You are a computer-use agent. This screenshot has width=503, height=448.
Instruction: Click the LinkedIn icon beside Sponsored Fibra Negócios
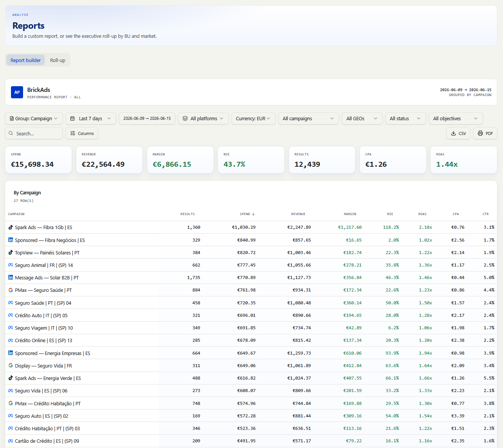(11, 240)
